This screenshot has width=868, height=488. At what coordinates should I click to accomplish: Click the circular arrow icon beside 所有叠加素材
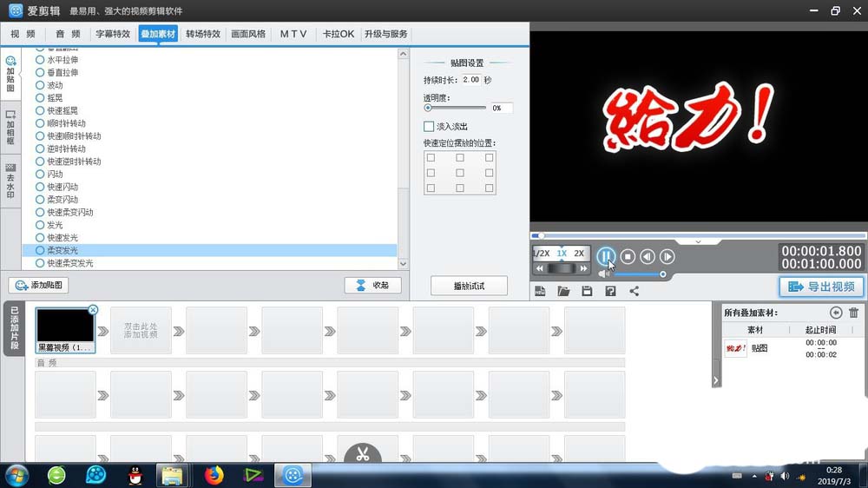(x=836, y=313)
